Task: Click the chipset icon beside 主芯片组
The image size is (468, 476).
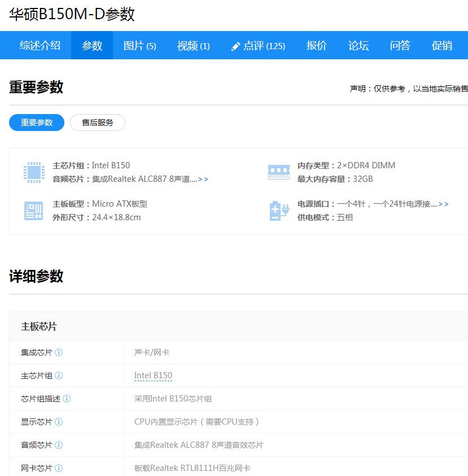Action: tap(34, 172)
